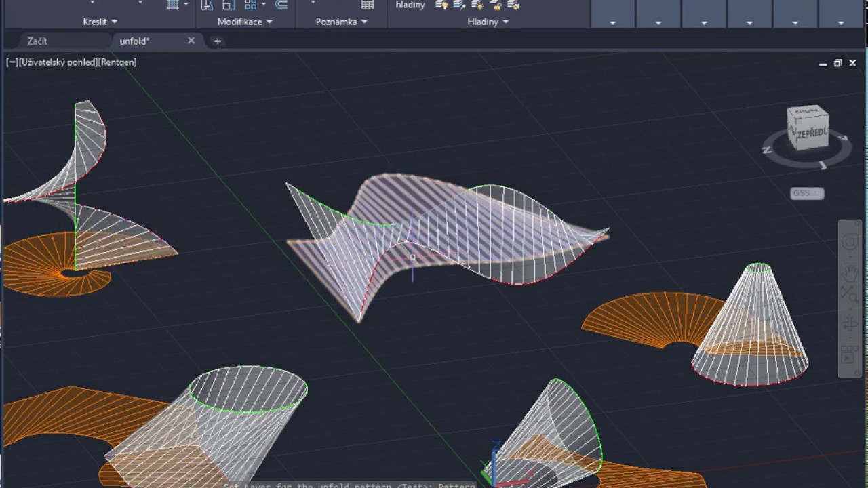Select the Rectangular Array tool

(251, 5)
